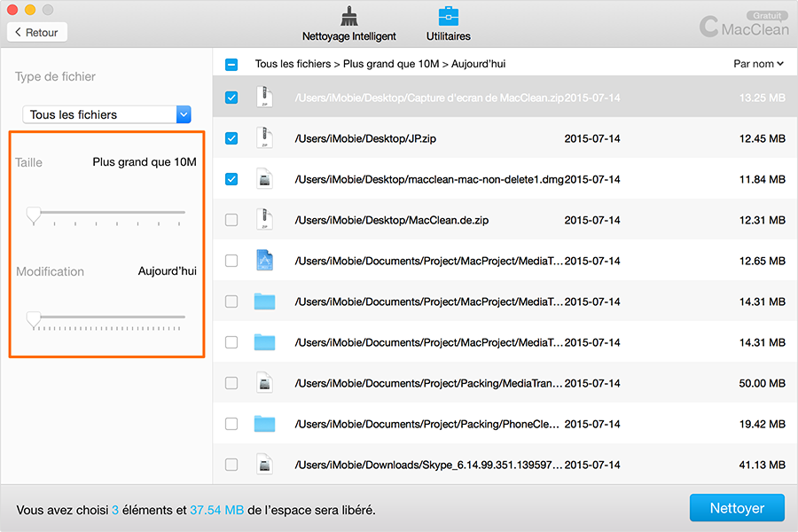Click zip file icon for JP.zip
The image size is (798, 532).
[x=264, y=138]
